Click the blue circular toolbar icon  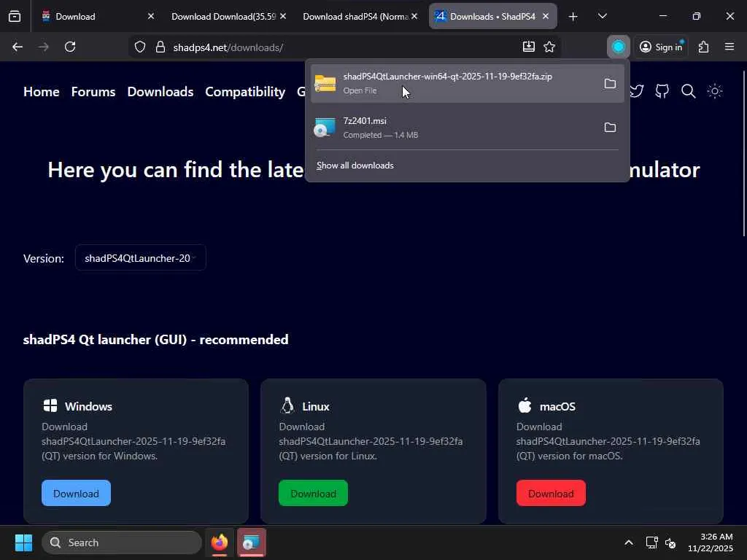[619, 47]
